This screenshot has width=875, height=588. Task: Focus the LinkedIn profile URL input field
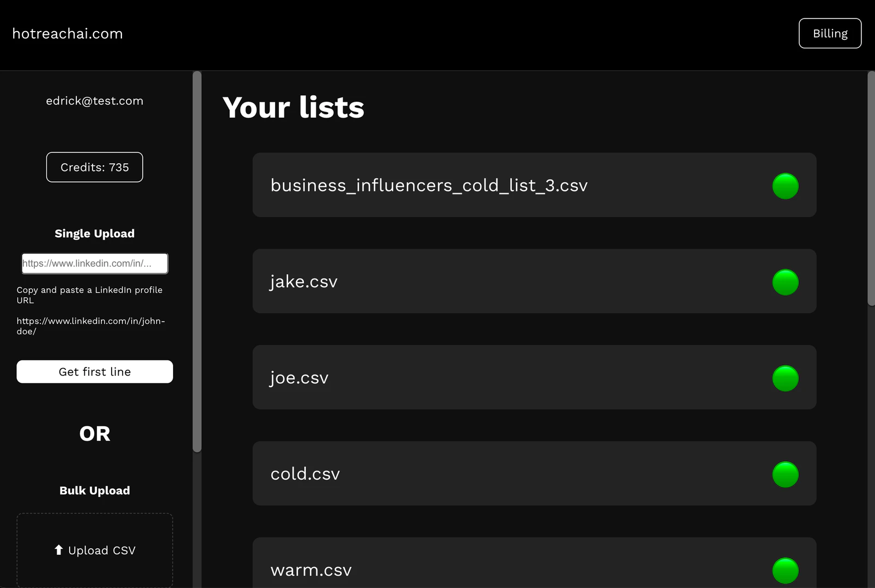[x=94, y=263]
